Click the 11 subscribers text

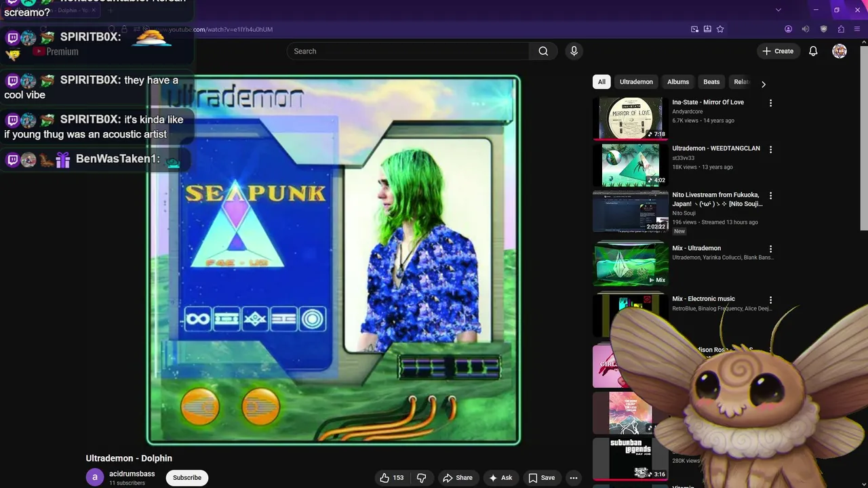pos(127,483)
